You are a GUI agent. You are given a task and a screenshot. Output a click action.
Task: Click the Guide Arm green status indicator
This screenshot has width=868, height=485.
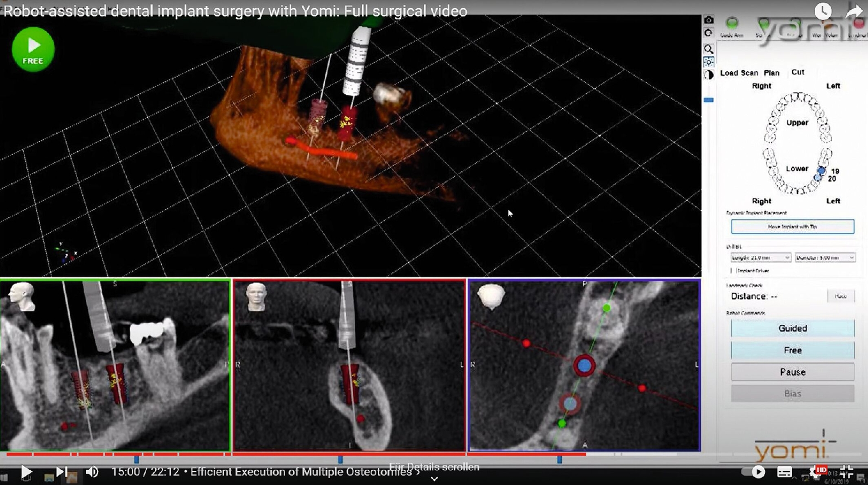[x=732, y=23]
